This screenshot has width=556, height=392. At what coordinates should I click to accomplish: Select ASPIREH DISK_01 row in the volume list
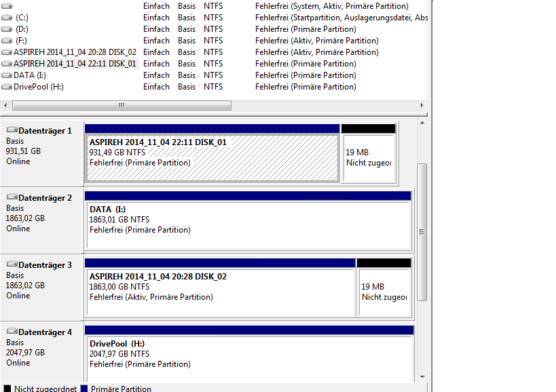click(75, 64)
